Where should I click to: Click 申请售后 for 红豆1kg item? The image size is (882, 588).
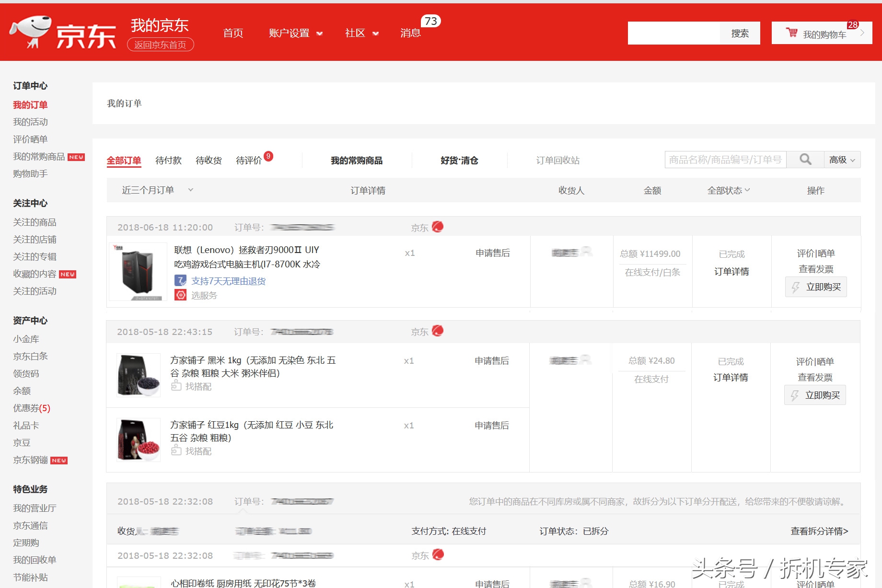(x=492, y=425)
